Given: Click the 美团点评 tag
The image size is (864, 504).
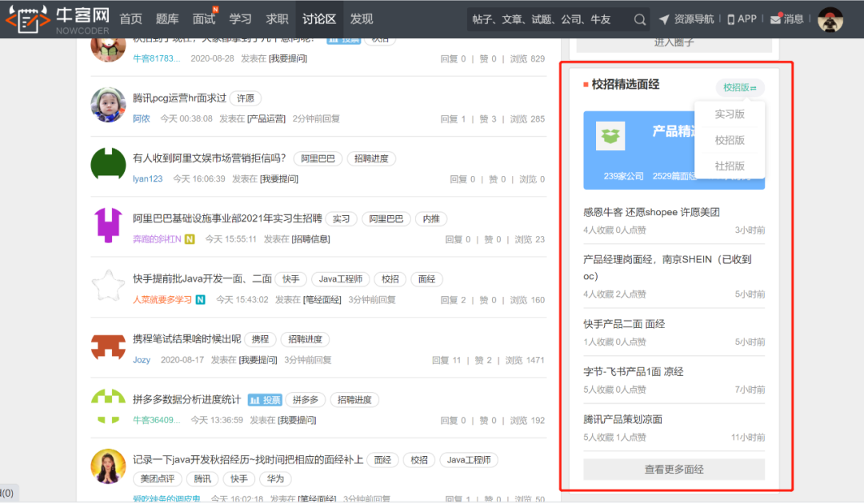Looking at the screenshot, I should [x=157, y=479].
